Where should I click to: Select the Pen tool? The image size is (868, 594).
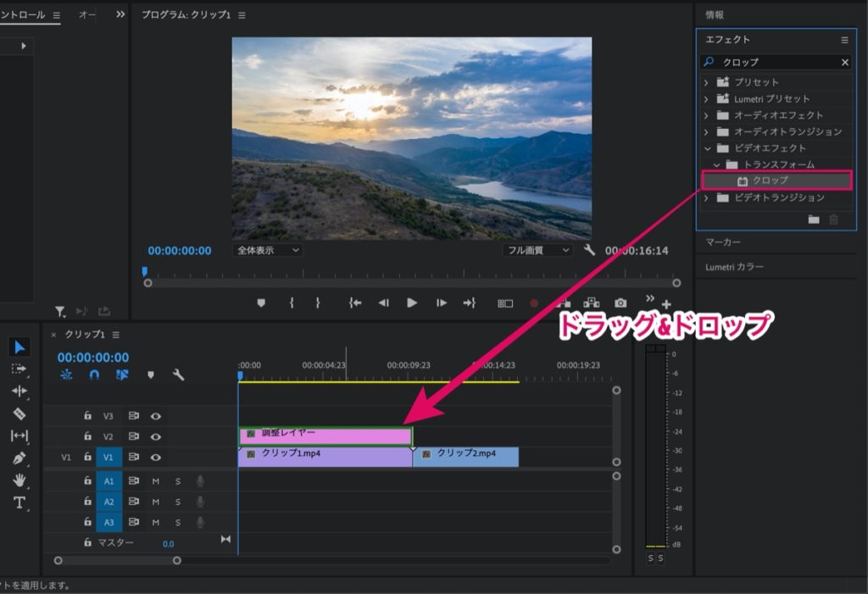tap(19, 458)
